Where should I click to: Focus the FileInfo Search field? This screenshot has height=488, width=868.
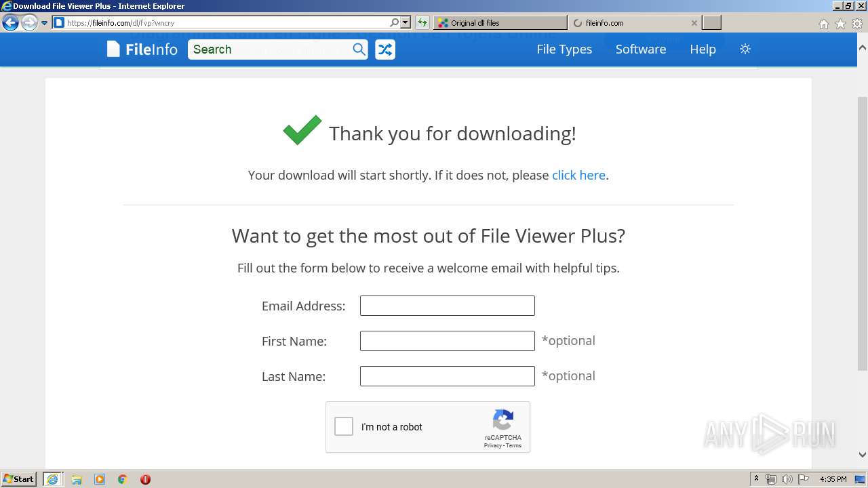270,49
